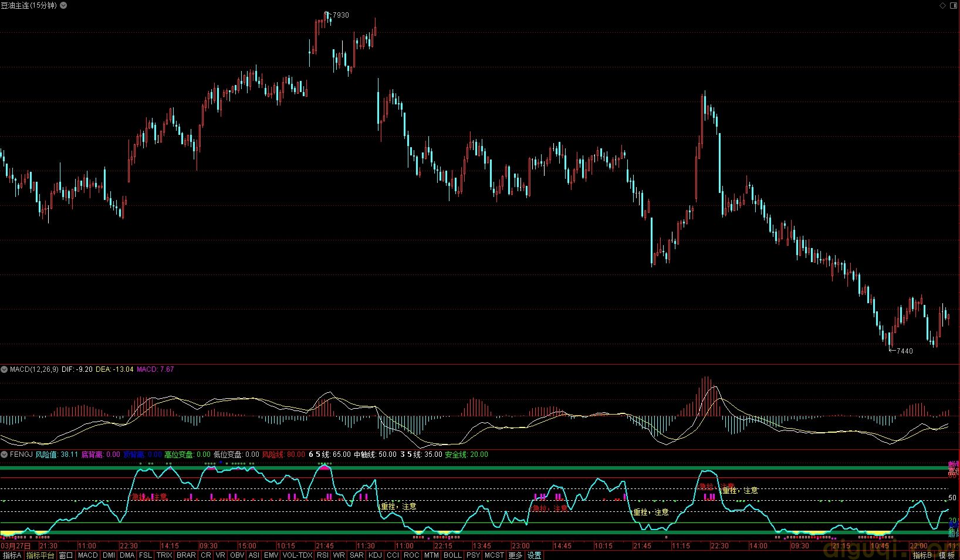The height and width of the screenshot is (560, 960).
Task: Open the 模板 template tab
Action: pyautogui.click(x=946, y=555)
